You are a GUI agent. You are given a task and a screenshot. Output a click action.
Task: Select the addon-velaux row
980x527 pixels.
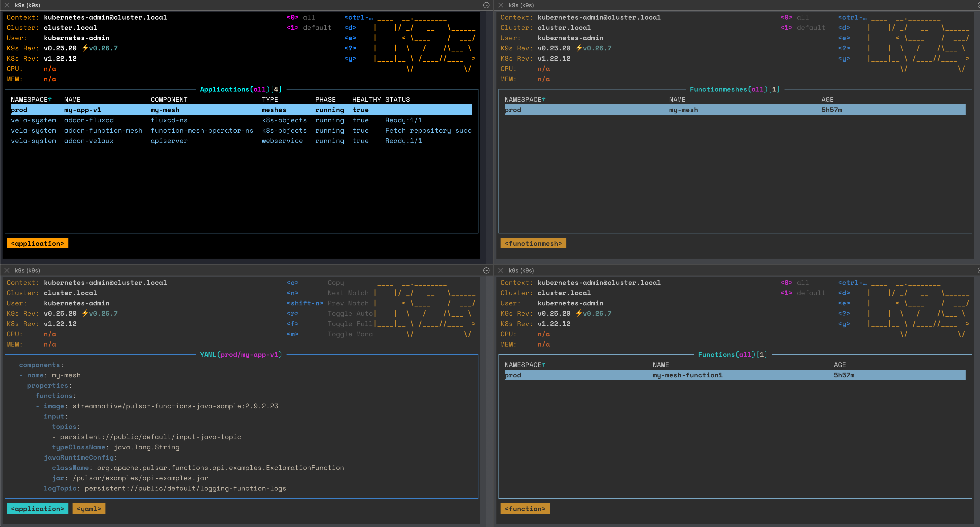pos(89,141)
